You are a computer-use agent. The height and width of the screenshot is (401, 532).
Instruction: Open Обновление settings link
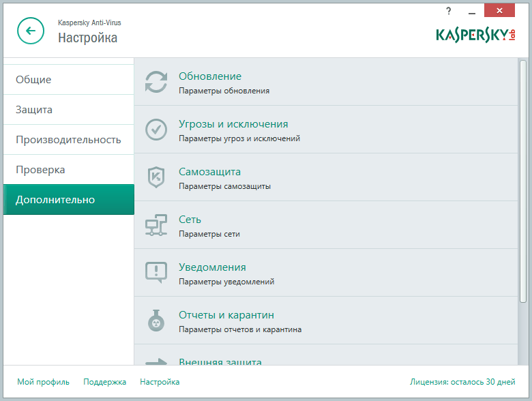tap(210, 76)
